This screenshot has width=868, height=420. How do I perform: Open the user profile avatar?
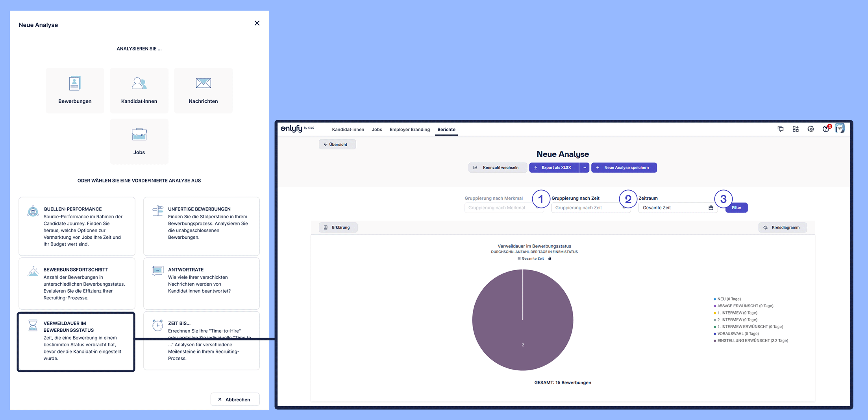pos(840,128)
